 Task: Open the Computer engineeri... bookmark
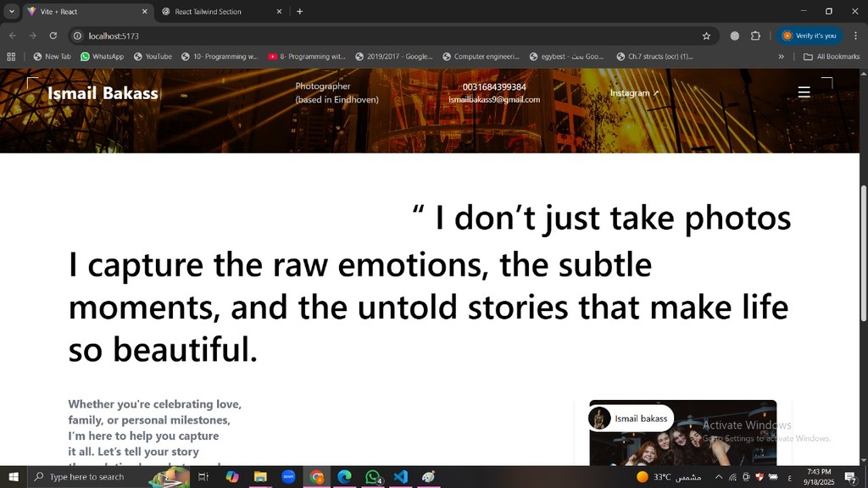coord(481,57)
